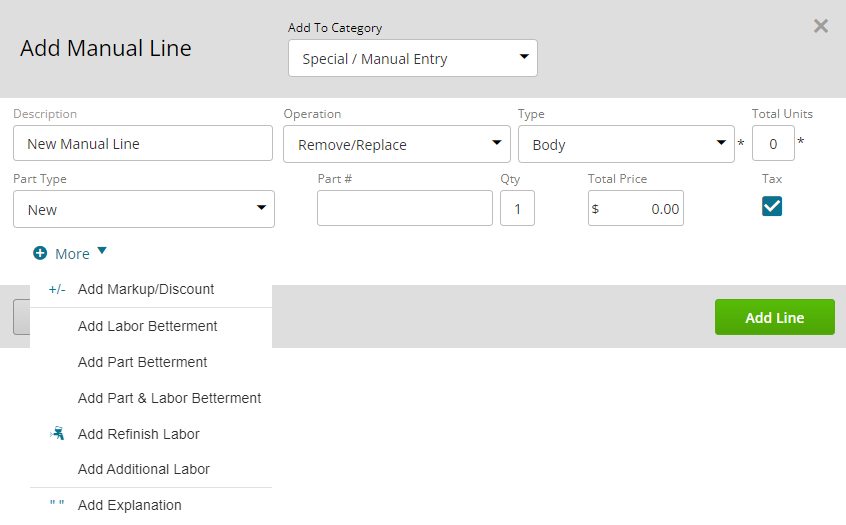
Task: Collapse the More menu arrow
Action: pos(102,250)
